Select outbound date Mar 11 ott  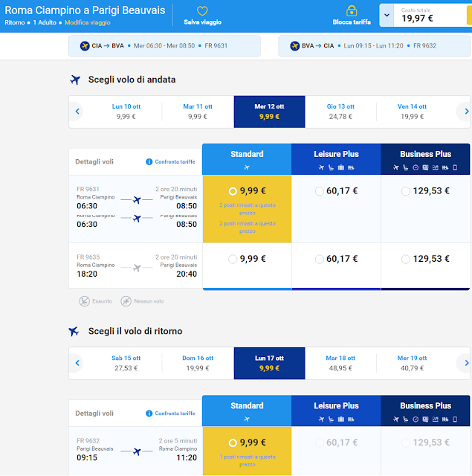198,112
